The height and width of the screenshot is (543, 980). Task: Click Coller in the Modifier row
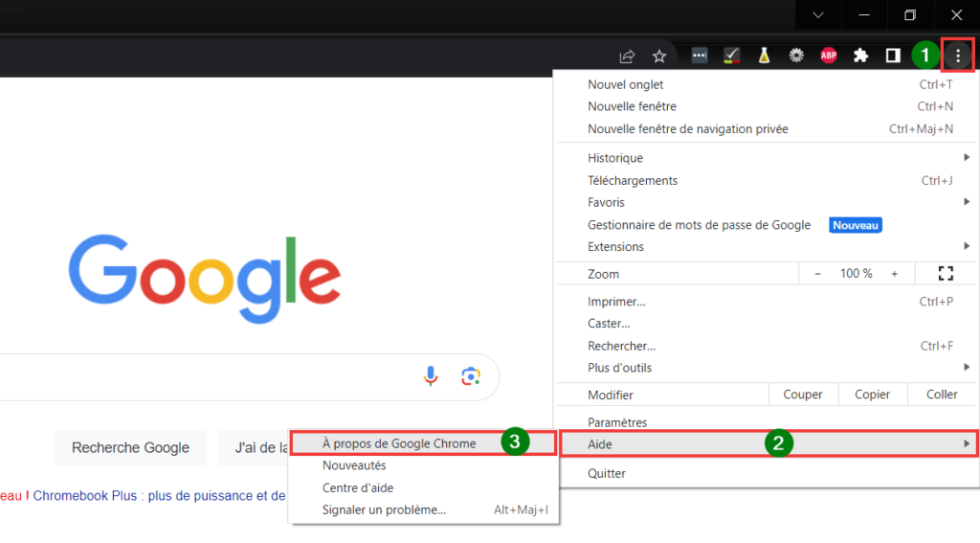(942, 395)
